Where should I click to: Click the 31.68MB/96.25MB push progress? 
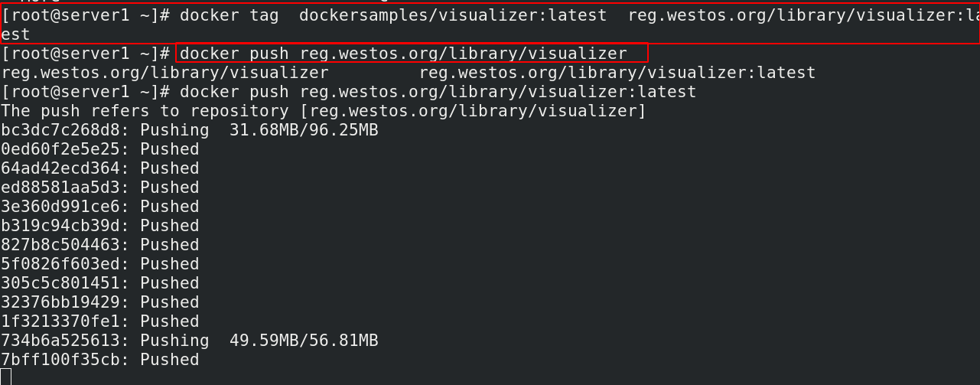(x=304, y=130)
